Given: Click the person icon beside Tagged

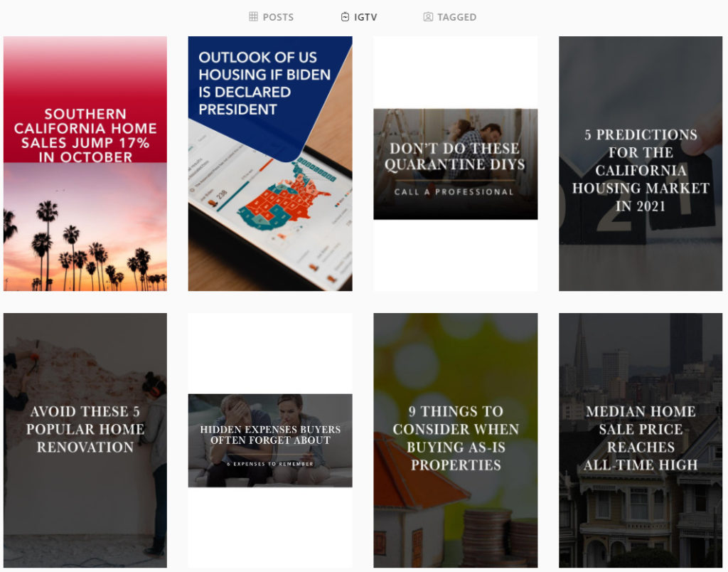Looking at the screenshot, I should (x=428, y=17).
